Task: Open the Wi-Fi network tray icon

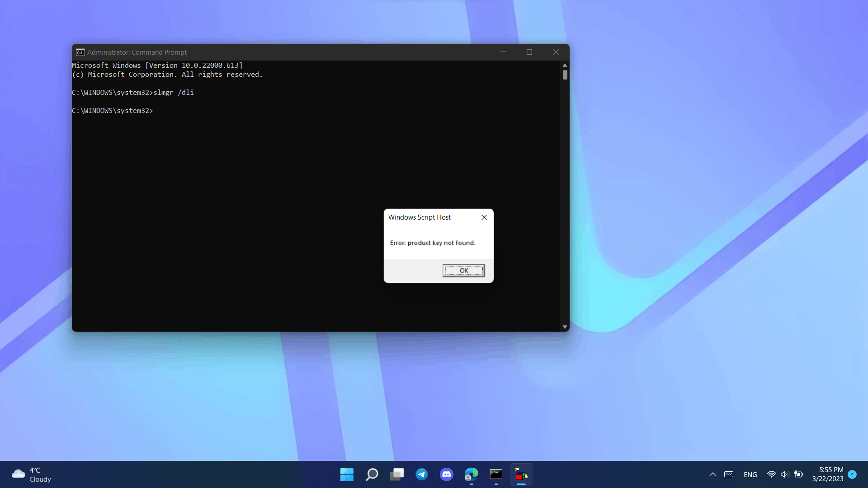Action: [772, 474]
